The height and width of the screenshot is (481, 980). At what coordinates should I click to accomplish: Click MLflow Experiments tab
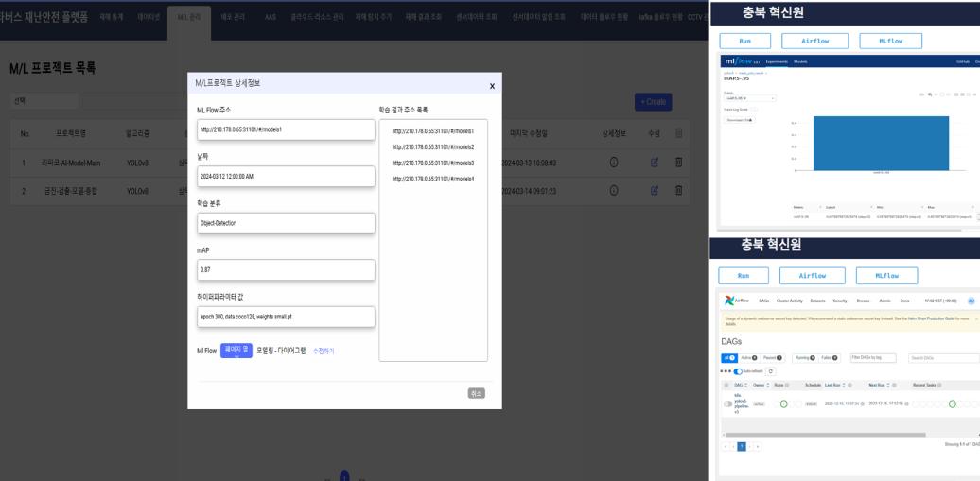(x=777, y=61)
